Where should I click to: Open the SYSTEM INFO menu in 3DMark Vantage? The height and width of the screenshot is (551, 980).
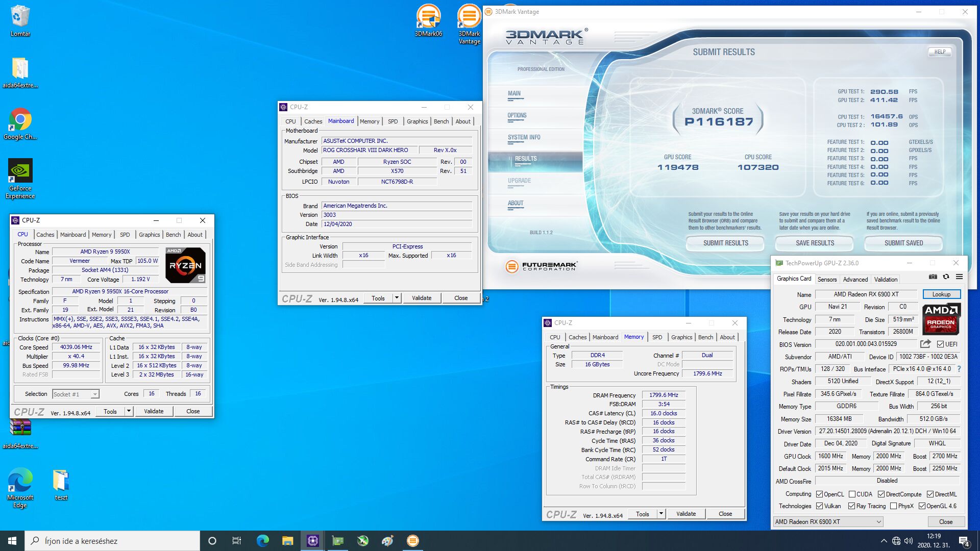tap(524, 138)
